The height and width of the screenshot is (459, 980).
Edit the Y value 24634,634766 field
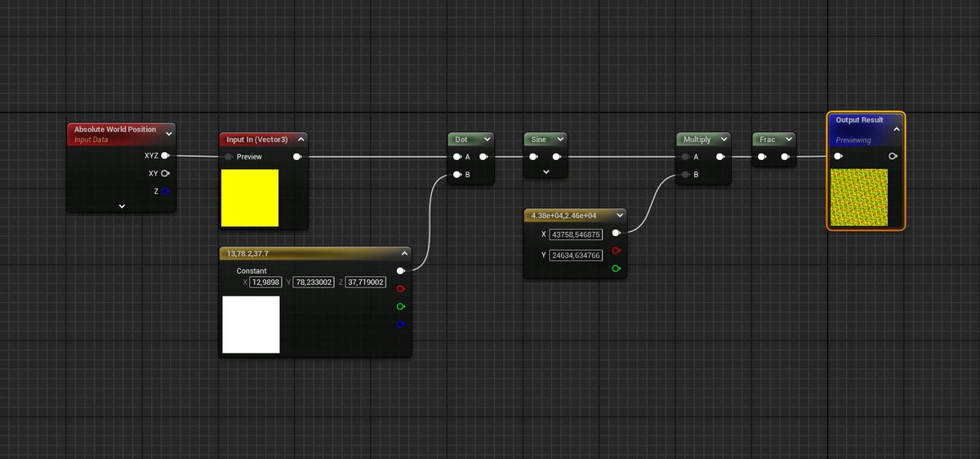575,255
